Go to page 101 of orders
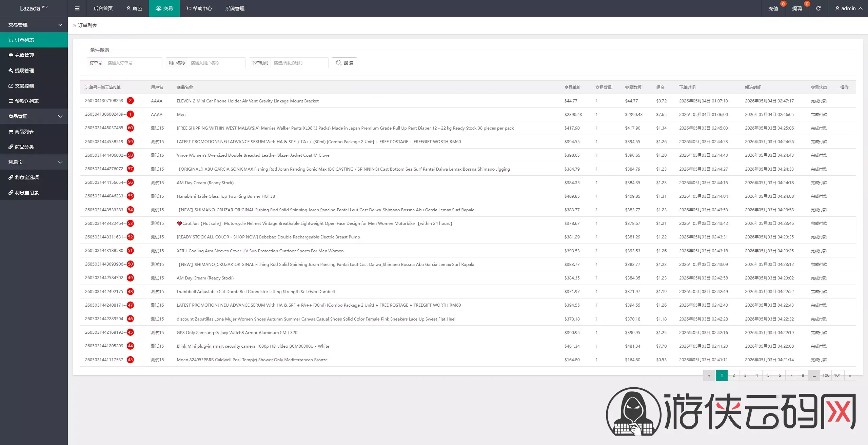This screenshot has width=868, height=445. [837, 375]
